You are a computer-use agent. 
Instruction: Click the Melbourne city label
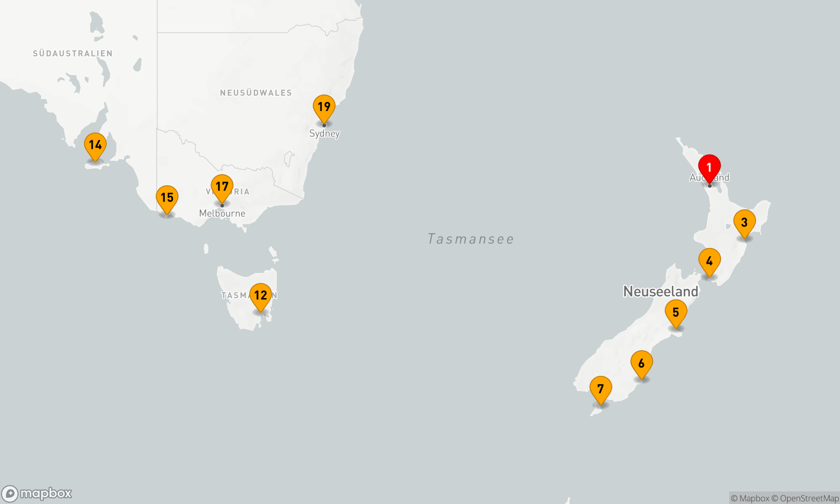point(222,213)
